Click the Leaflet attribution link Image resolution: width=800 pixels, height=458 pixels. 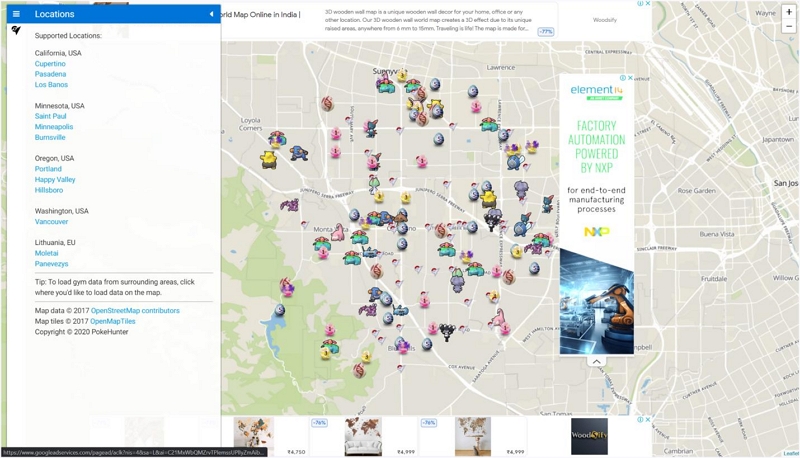pyautogui.click(x=791, y=453)
